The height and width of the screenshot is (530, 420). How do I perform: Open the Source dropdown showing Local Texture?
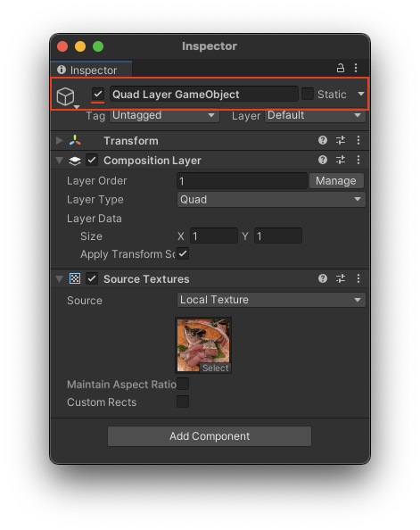[x=271, y=300]
